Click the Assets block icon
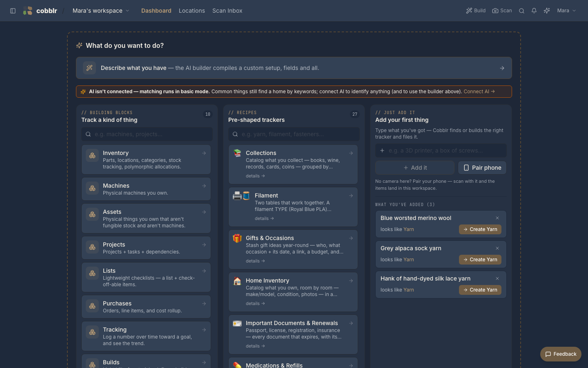The width and height of the screenshot is (588, 368). coord(92,214)
